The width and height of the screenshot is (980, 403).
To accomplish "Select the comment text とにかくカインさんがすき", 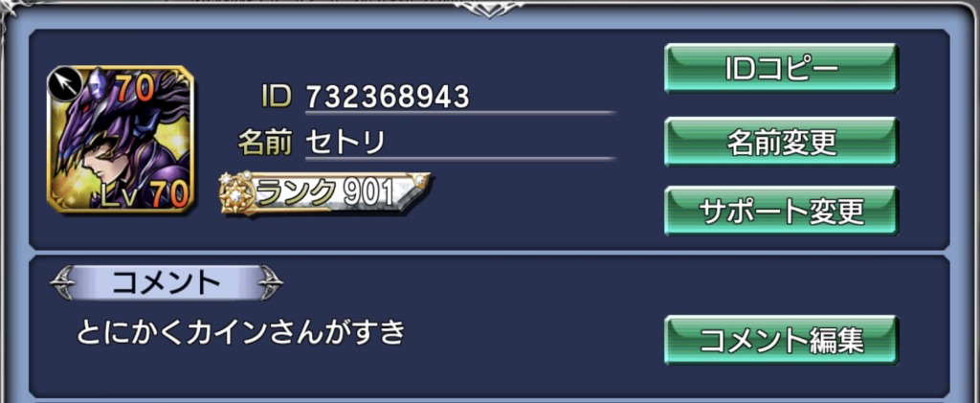I will 241,332.
